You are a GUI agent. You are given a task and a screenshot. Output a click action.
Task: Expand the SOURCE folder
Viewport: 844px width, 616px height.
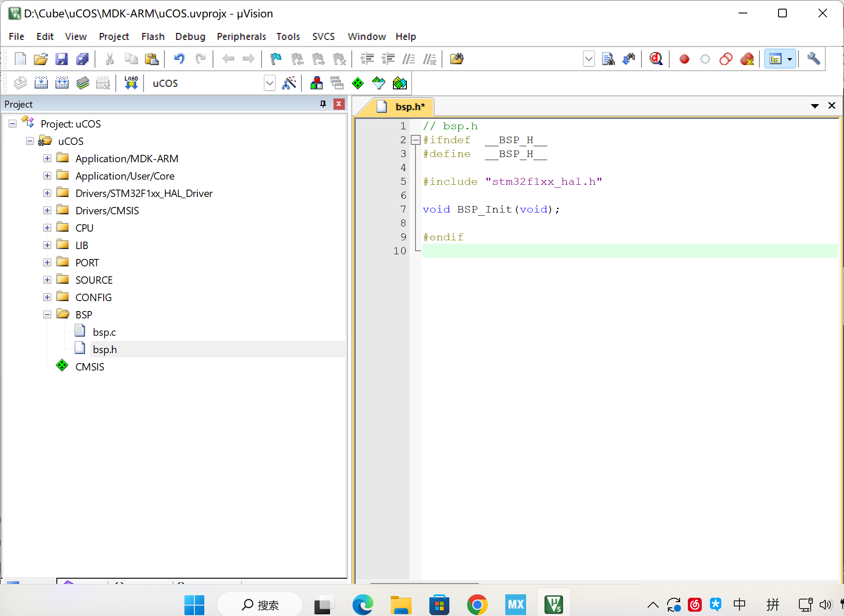tap(47, 279)
